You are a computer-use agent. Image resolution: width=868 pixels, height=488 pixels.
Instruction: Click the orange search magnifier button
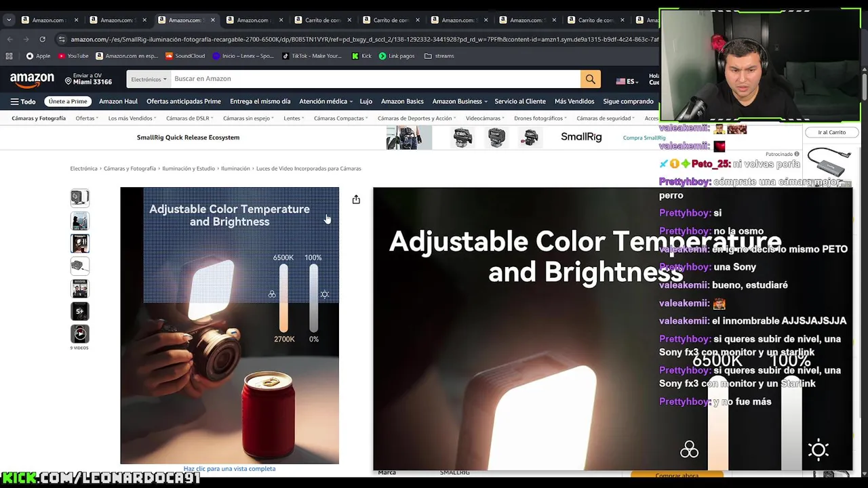(x=590, y=79)
